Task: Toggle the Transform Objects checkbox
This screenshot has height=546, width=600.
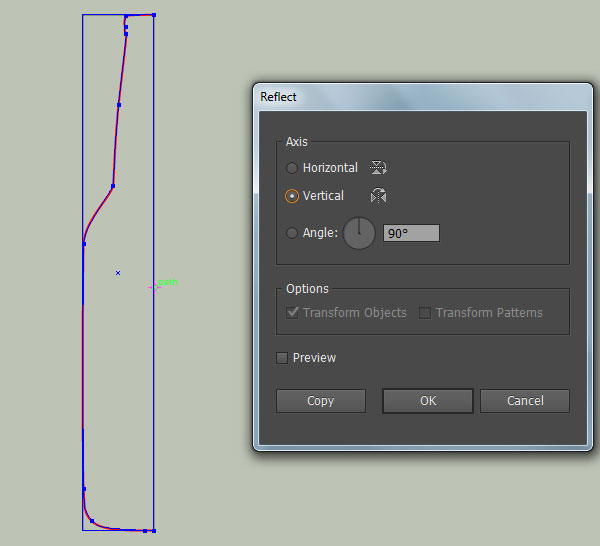Action: (x=292, y=313)
